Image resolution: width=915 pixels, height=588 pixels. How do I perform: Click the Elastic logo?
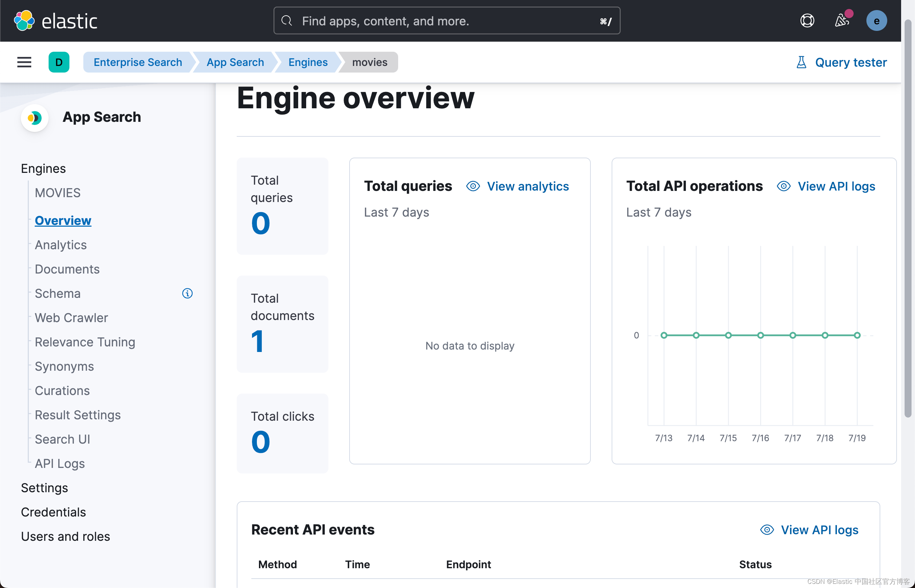[x=55, y=20]
